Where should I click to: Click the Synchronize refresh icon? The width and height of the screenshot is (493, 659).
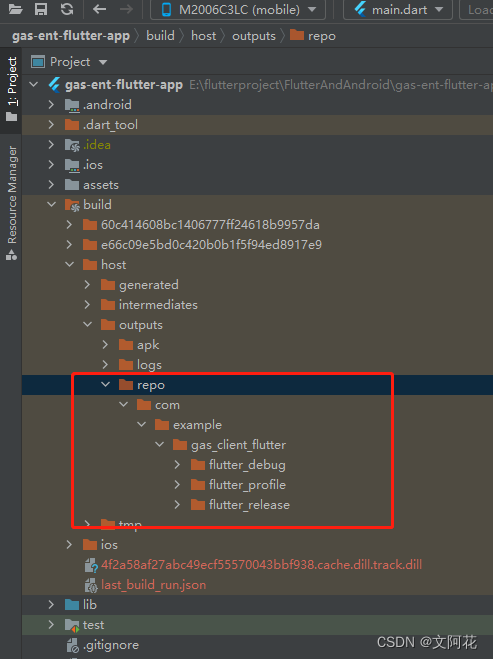pyautogui.click(x=67, y=9)
